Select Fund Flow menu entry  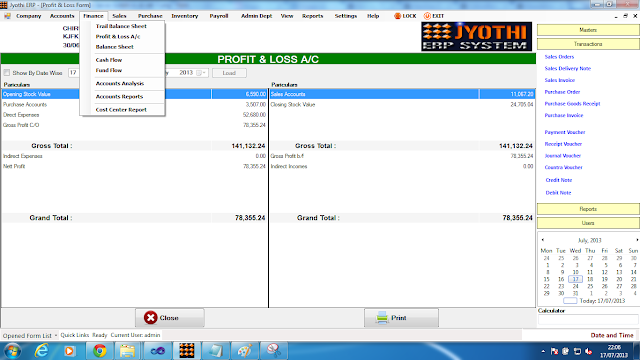pos(109,70)
